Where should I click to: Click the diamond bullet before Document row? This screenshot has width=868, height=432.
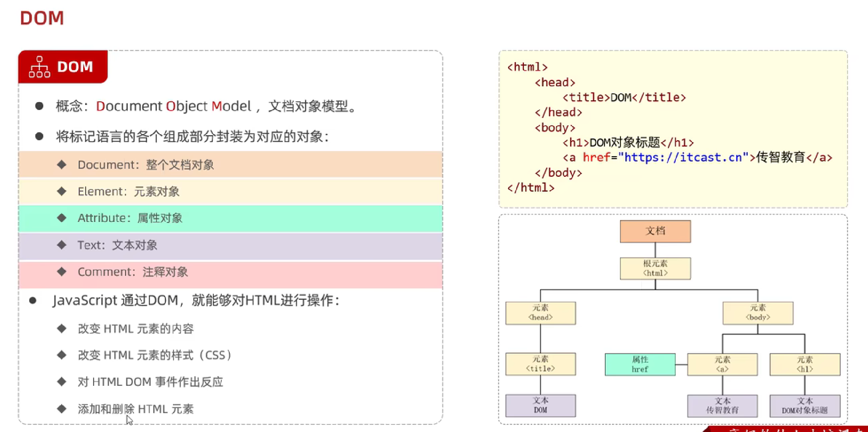(x=62, y=165)
